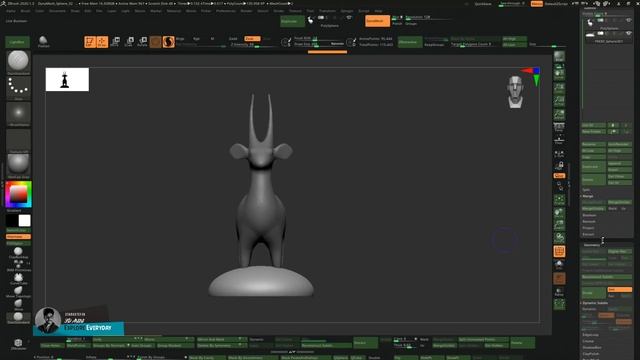Screen dimensions: 640x360
Task: Expand the Split section
Action: [x=586, y=190]
